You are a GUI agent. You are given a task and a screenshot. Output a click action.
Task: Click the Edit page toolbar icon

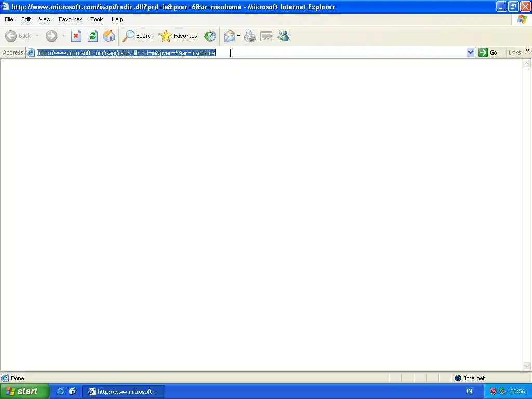267,36
